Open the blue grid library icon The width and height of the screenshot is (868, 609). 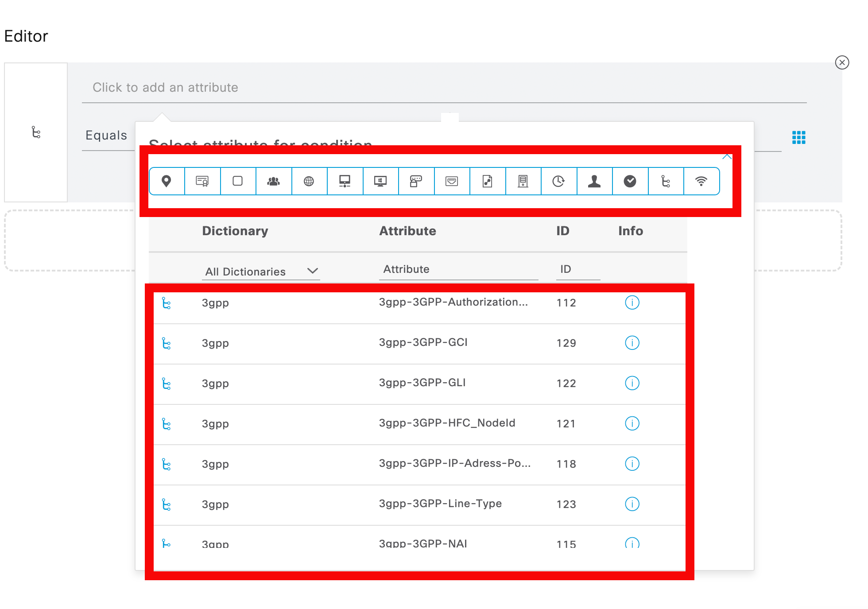799,137
